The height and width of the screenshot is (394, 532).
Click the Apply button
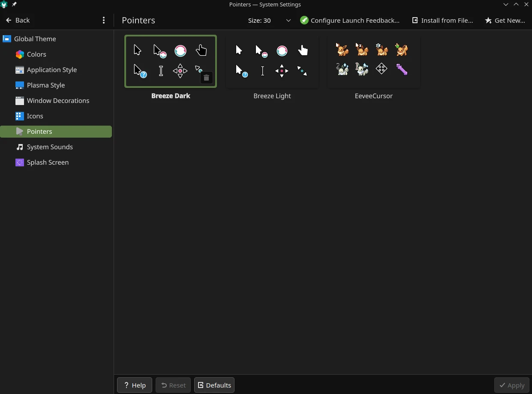[512, 385]
